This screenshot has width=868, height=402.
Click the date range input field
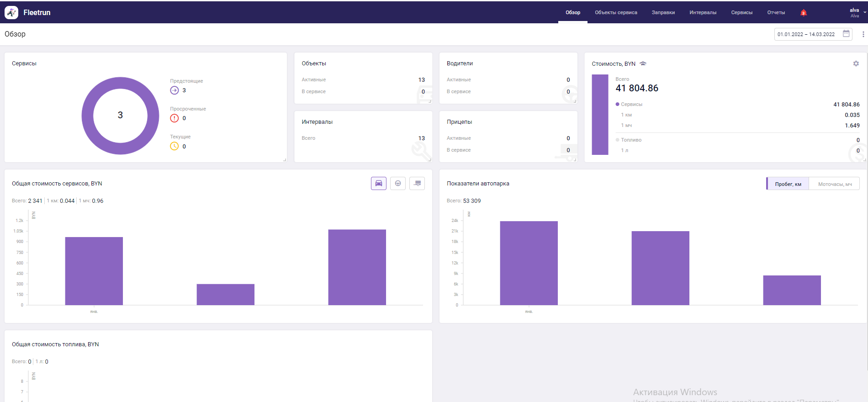click(806, 34)
